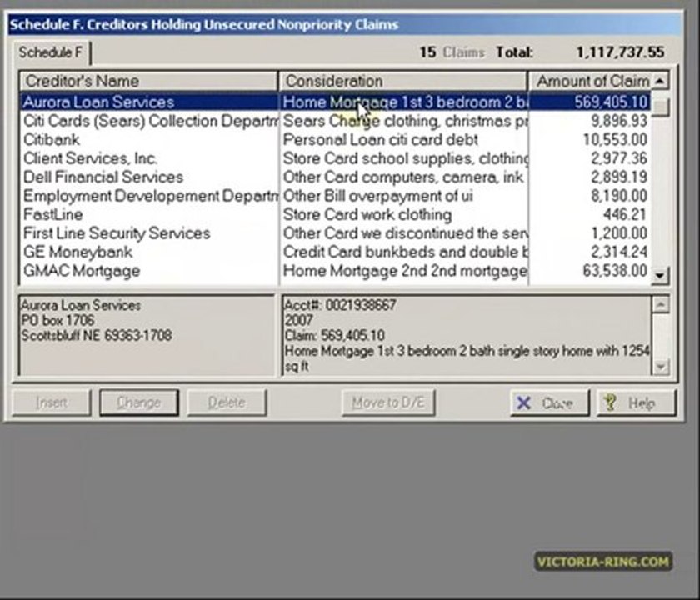
Task: Click the Credit Card bunkbeds consideration cell
Action: point(404,252)
